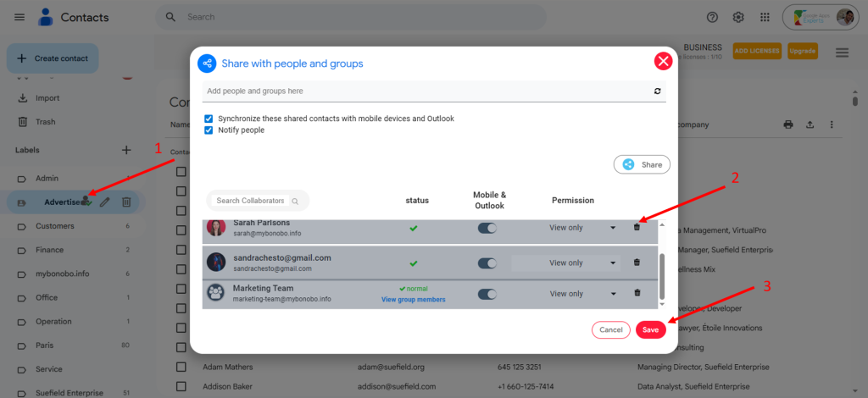Select Customers label in sidebar
Viewport: 868px width, 398px height.
54,226
